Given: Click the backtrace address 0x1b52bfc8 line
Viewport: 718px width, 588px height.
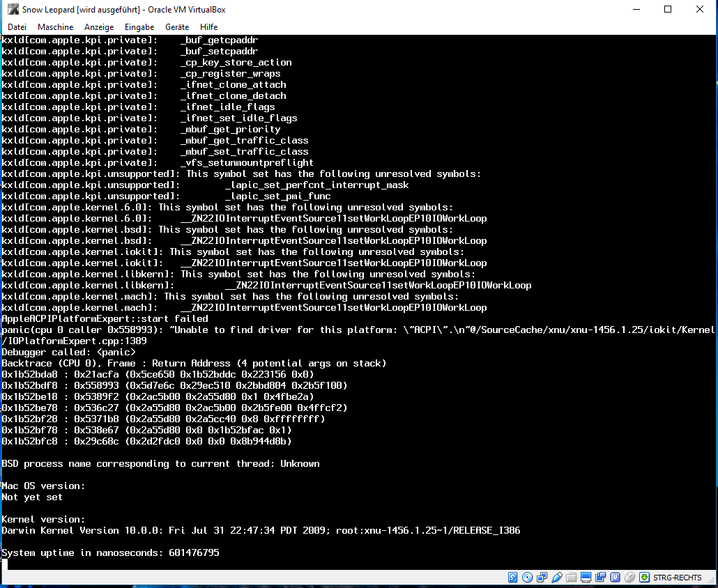Looking at the screenshot, I should point(146,441).
